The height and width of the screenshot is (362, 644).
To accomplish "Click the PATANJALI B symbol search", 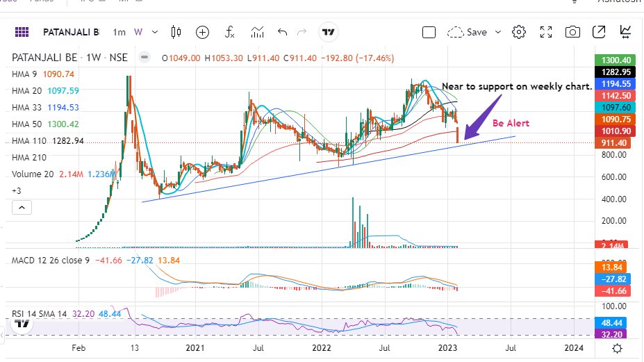I will tap(71, 32).
